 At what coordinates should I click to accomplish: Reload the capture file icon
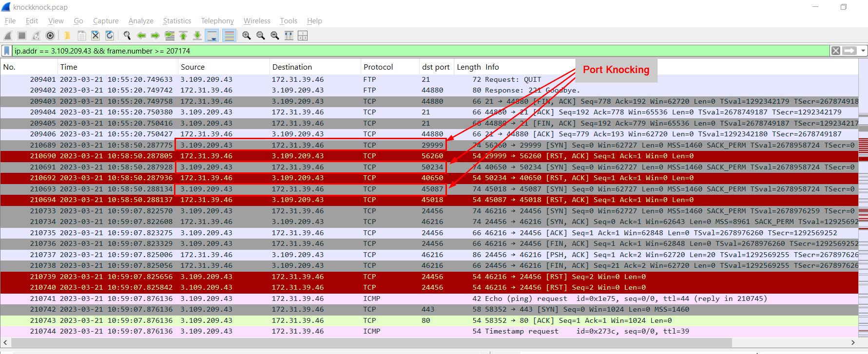[110, 36]
